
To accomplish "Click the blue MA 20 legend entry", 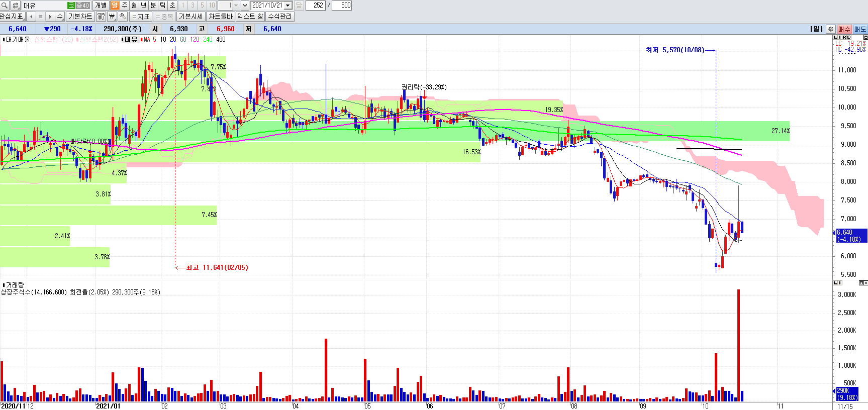I will [x=173, y=39].
